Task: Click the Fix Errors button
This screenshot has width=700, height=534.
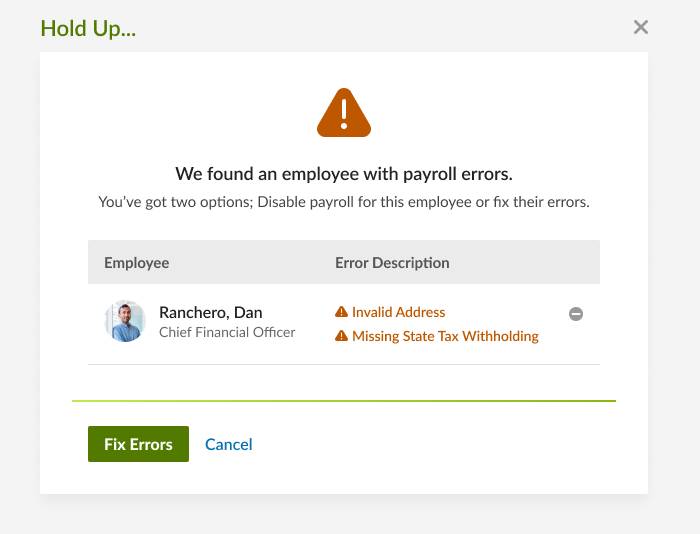Action: tap(138, 444)
